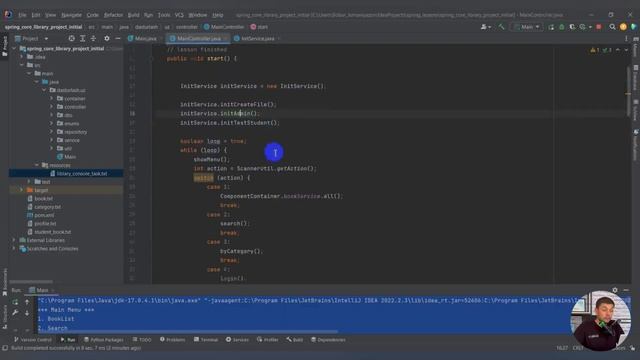
Task: Select the Main class in the project tree
Action: (66, 157)
